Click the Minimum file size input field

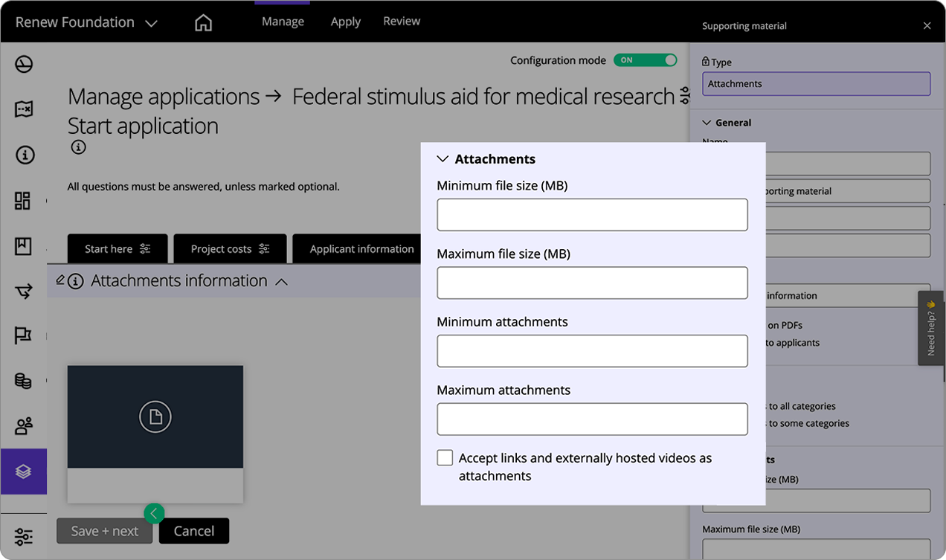tap(592, 214)
